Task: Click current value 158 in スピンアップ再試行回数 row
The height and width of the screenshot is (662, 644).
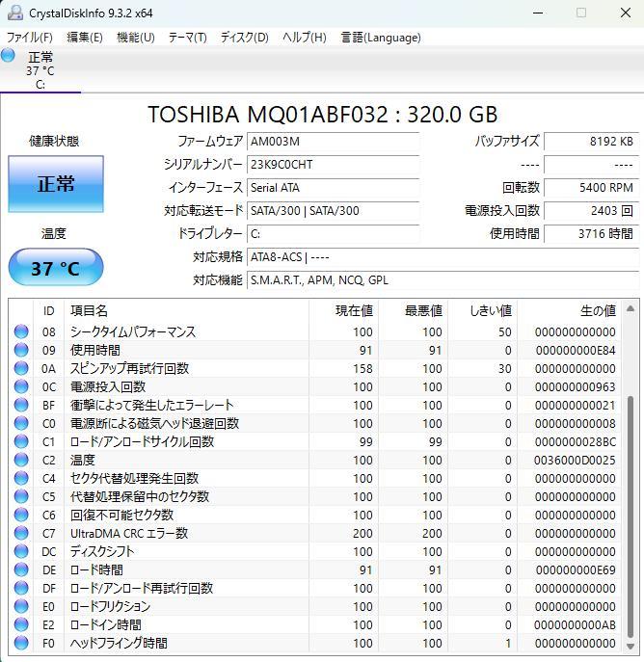Action: [x=362, y=368]
